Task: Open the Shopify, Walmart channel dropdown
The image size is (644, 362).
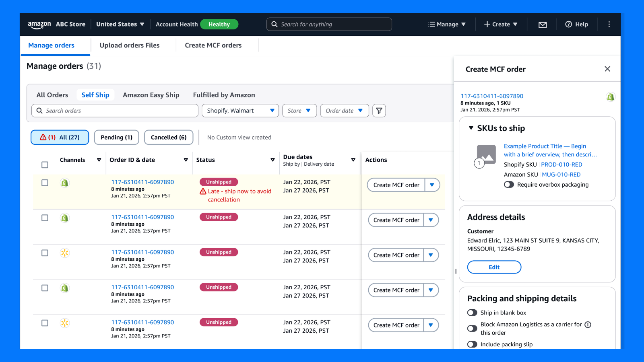Action: 240,111
